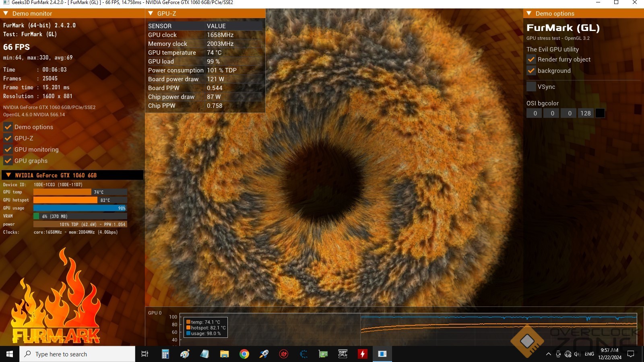Click the OSI bgcolor alpha field showing 128
Image resolution: width=644 pixels, height=362 pixels.
click(x=585, y=113)
